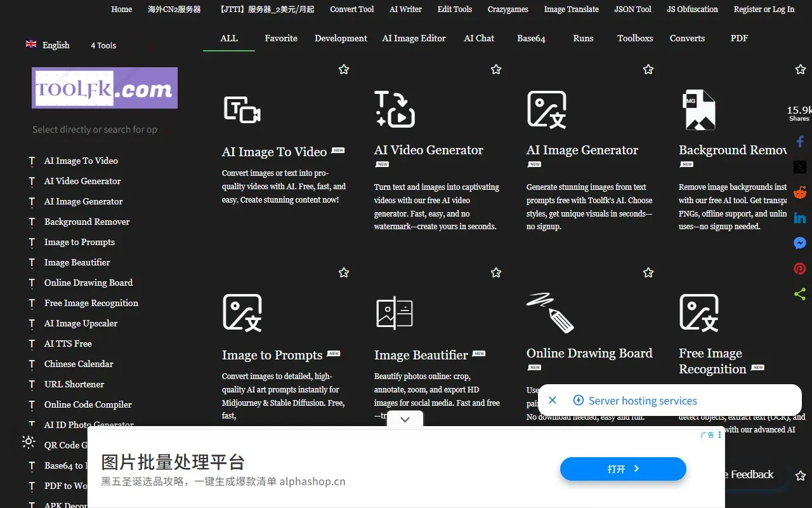Open the English language selector
Screen dimensions: 812x508
[48, 45]
